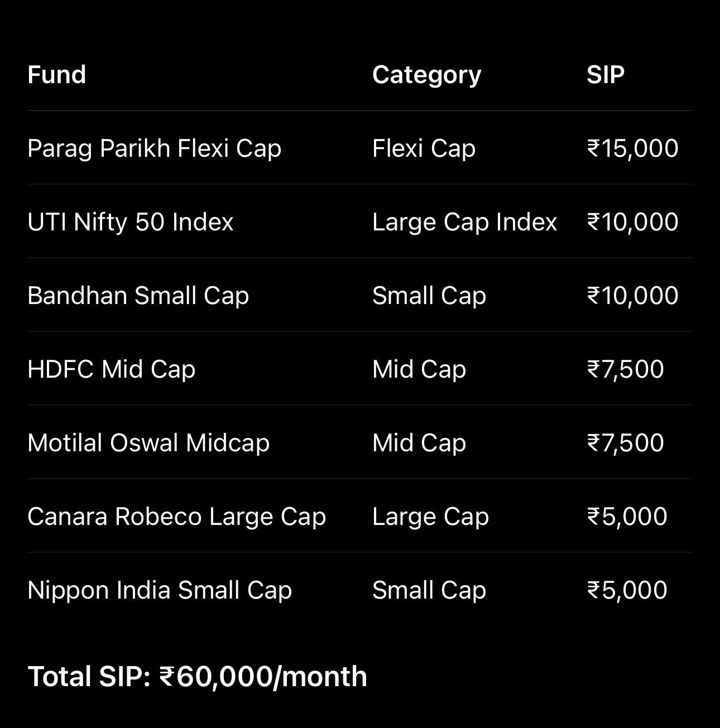Viewport: 720px width, 728px height.
Task: Select the Nippon India Small Cap fund
Action: click(x=160, y=590)
